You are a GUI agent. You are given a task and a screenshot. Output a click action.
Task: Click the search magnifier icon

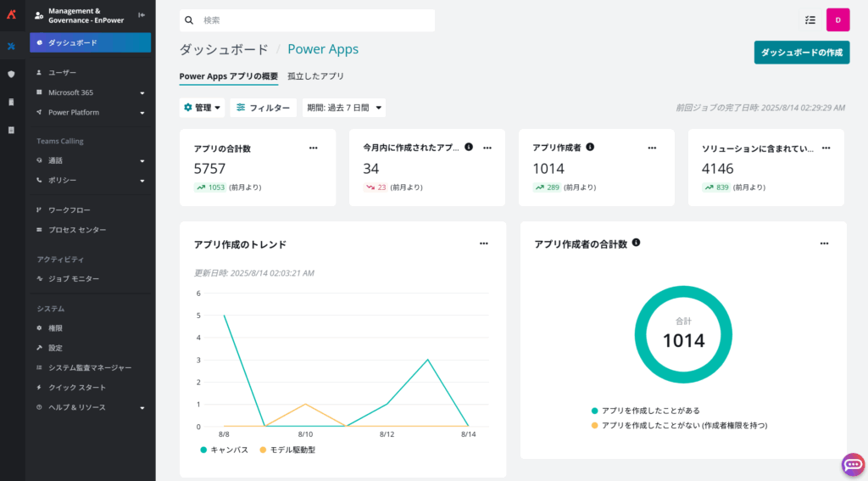189,20
